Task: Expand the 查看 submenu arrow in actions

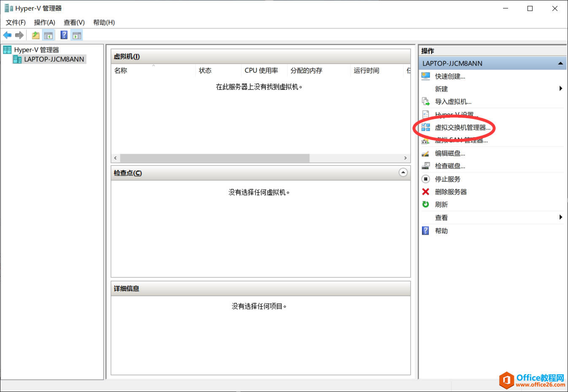Action: (x=561, y=217)
